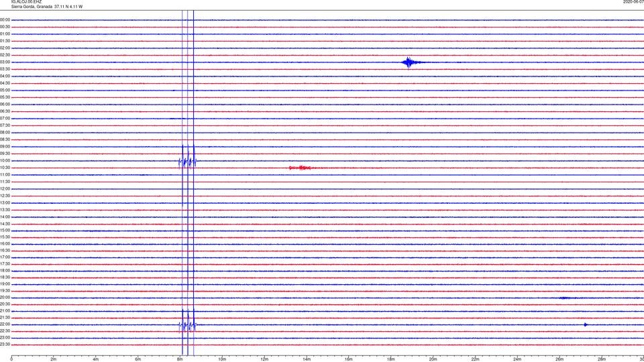Viewport: 644px width, 362px height.
Task: Select the '13:00' time label
Action: click(x=5, y=202)
